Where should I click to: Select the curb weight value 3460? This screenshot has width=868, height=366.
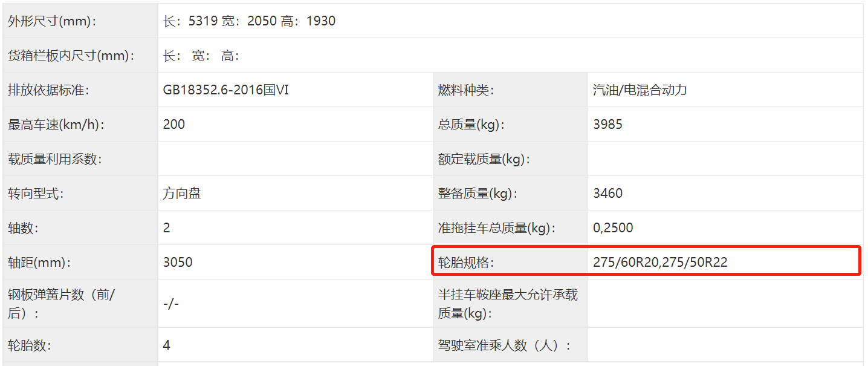tap(607, 194)
